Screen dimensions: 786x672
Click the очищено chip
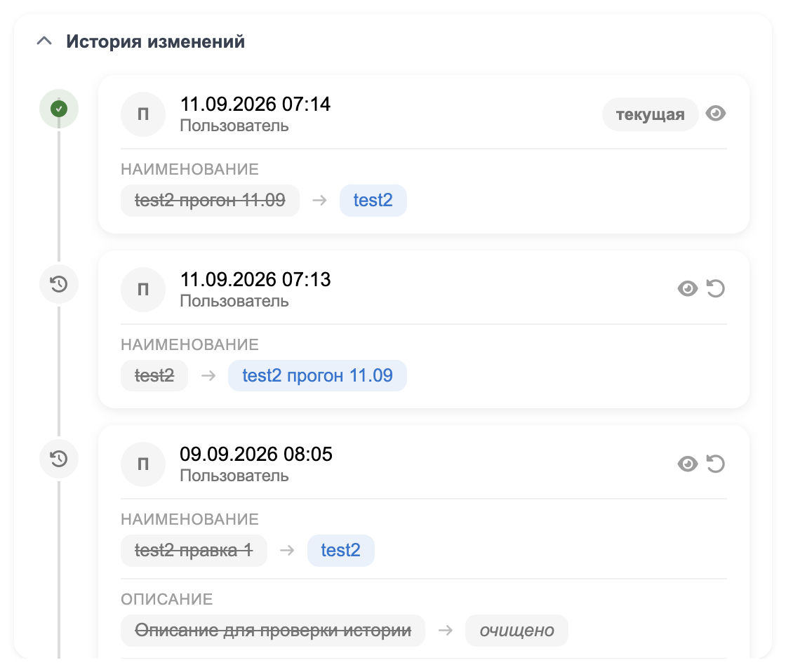point(517,631)
